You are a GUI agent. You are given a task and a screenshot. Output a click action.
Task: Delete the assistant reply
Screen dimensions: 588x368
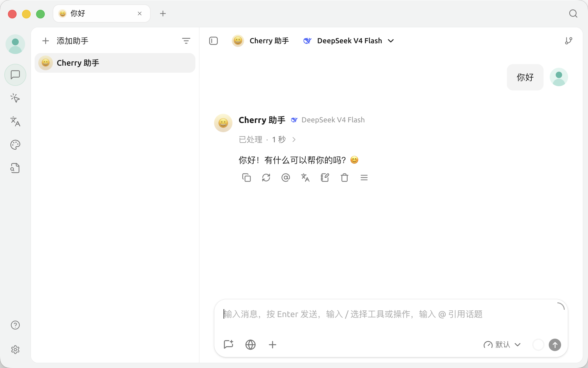coord(345,178)
